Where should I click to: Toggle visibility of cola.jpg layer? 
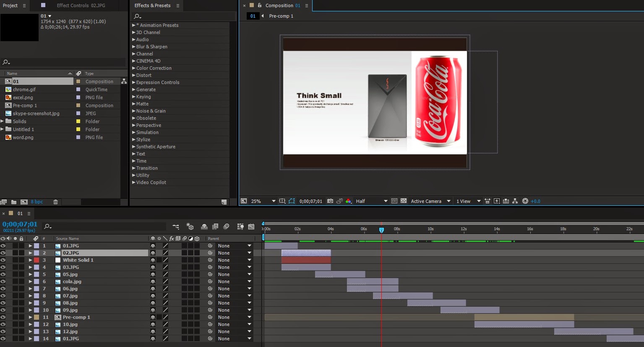3,281
